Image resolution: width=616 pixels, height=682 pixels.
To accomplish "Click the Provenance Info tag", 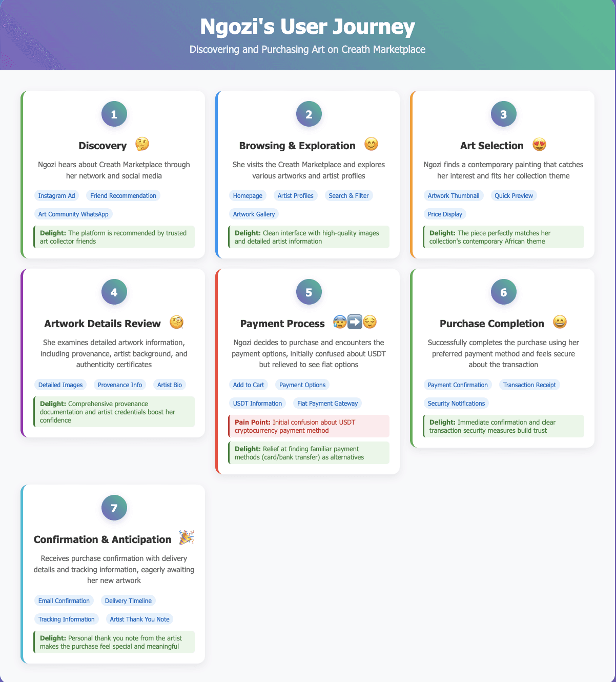I will tap(120, 385).
